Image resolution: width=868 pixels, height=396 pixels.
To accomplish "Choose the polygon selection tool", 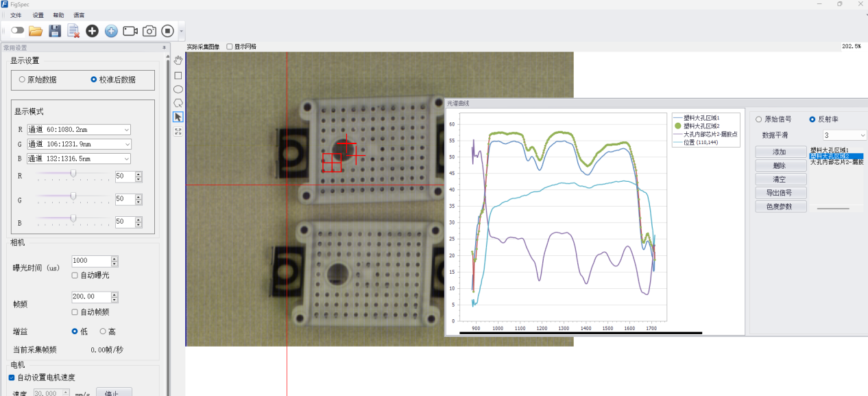I will pyautogui.click(x=178, y=103).
